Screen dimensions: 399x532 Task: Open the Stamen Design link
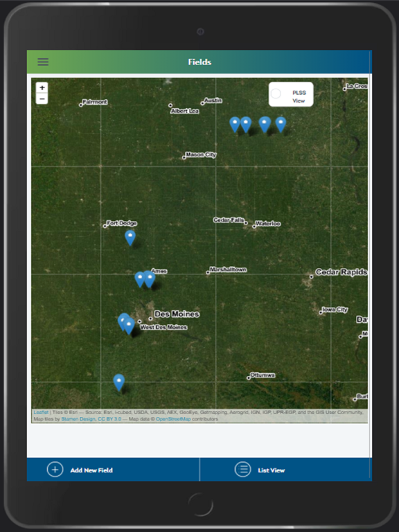click(x=78, y=419)
